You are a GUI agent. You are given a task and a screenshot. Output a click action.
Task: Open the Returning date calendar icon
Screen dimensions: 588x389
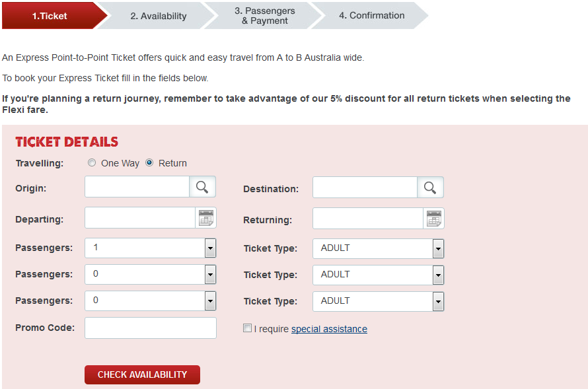(434, 218)
